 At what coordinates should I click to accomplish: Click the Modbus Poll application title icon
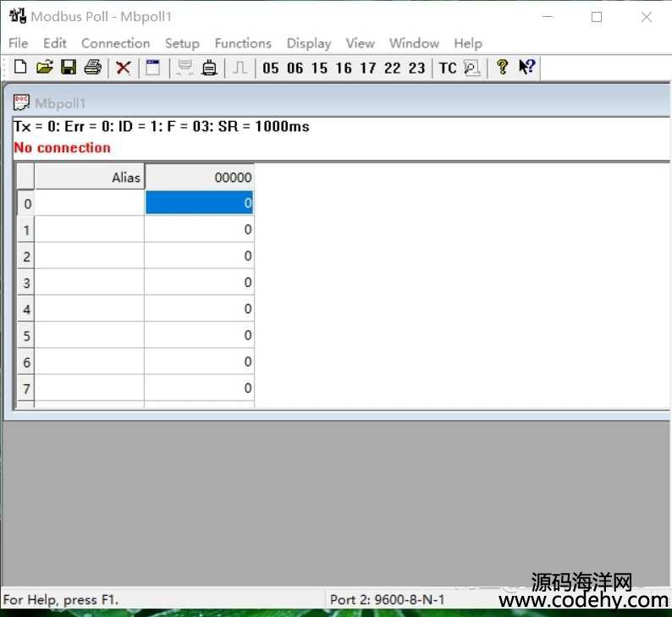click(18, 16)
